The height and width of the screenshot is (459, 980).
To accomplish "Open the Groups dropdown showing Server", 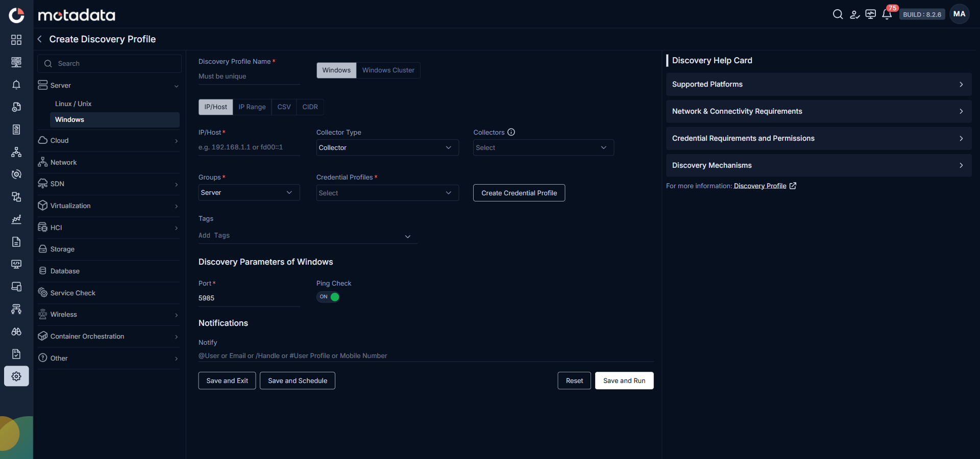I will click(x=249, y=192).
